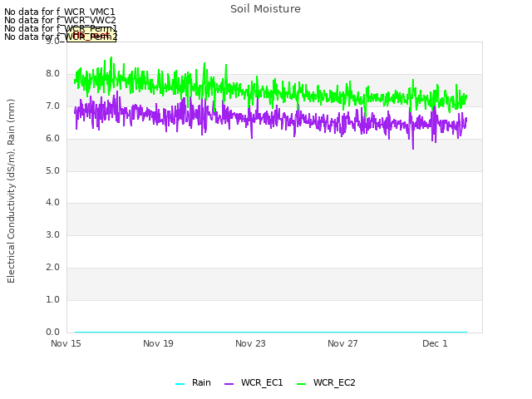Click the 6.0 y-axis tick label
The image size is (532, 399).
[x=52, y=139]
